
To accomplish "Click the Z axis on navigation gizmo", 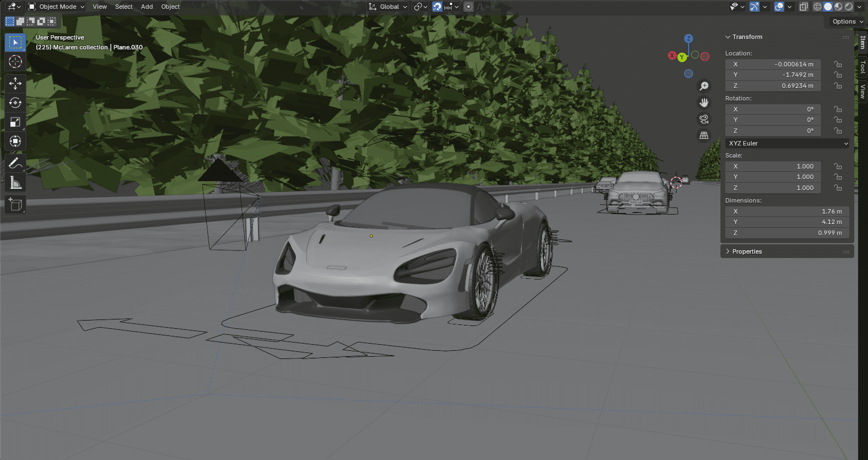I will pyautogui.click(x=689, y=38).
